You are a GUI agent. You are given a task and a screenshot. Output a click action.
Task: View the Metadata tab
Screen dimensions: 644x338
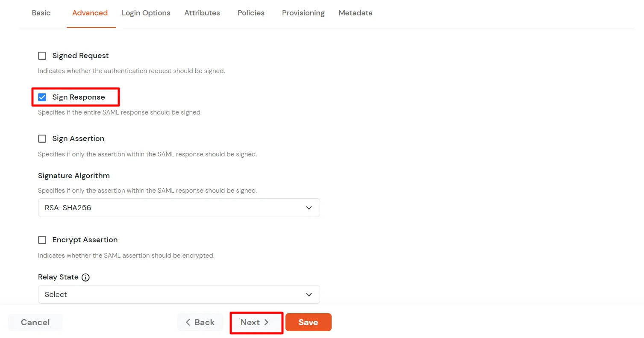(x=355, y=13)
